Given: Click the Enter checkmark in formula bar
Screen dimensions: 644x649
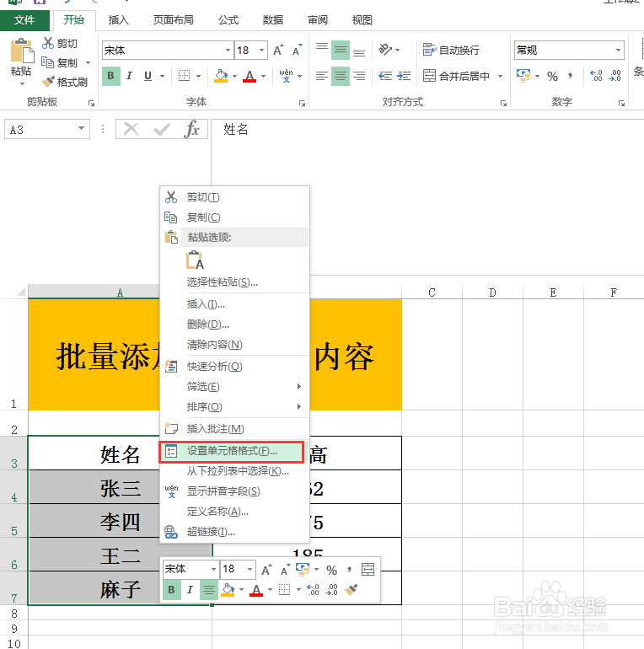Looking at the screenshot, I should [x=161, y=129].
